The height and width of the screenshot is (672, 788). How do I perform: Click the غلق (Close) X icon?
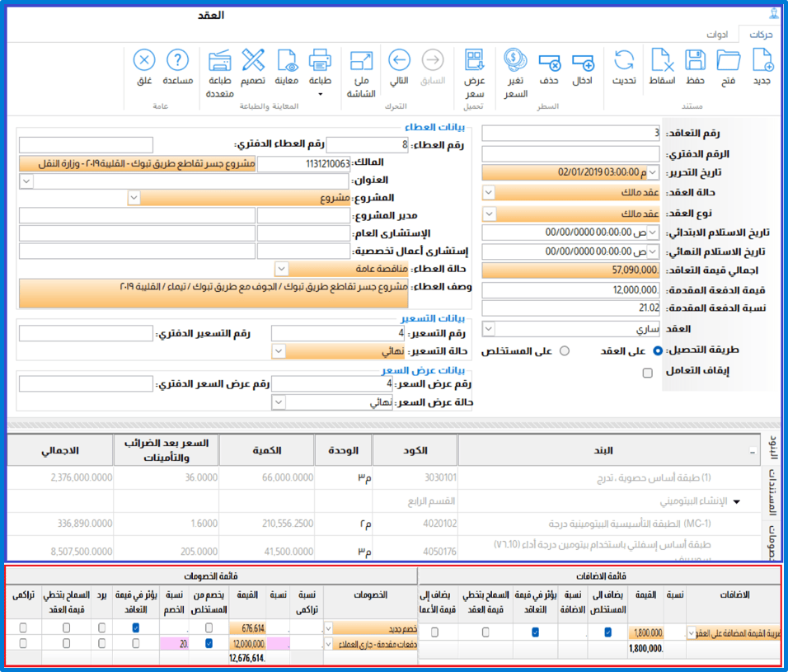coord(144,60)
